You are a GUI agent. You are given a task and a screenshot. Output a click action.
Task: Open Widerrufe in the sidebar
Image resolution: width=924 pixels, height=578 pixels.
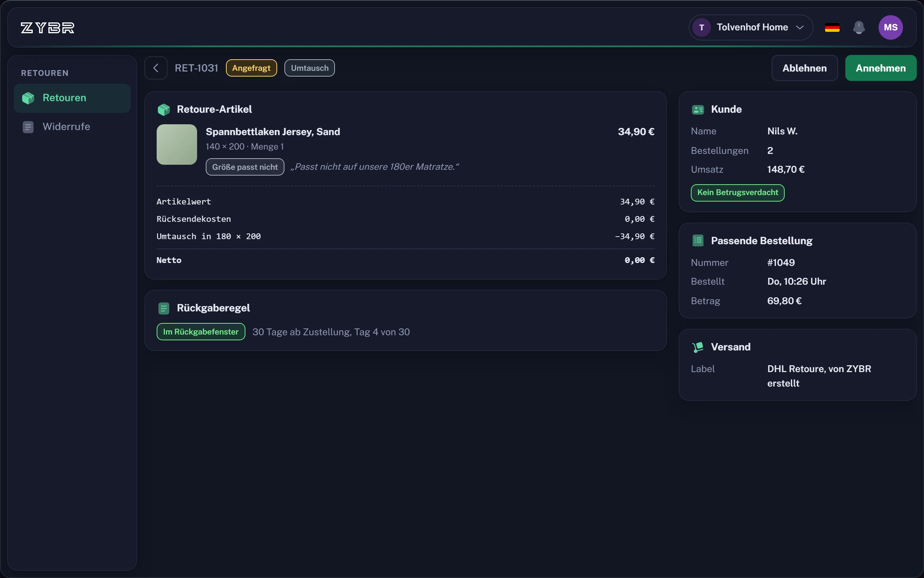tap(72, 127)
